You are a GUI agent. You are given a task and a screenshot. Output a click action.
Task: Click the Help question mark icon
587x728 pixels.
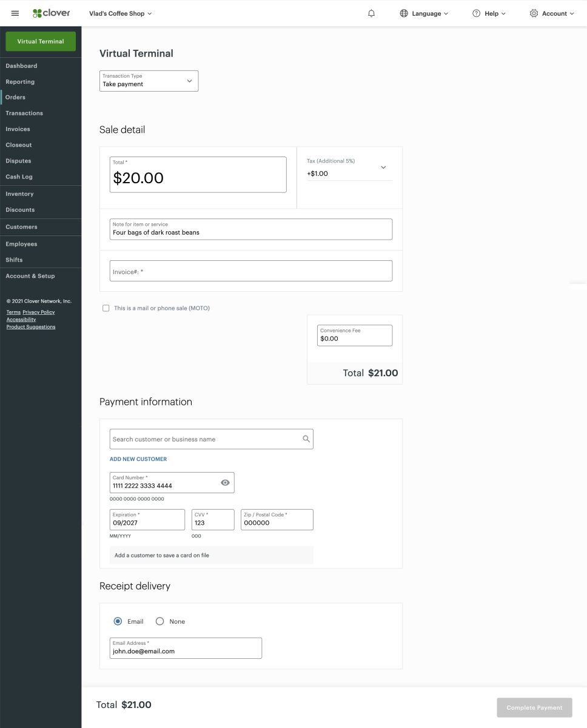[477, 13]
